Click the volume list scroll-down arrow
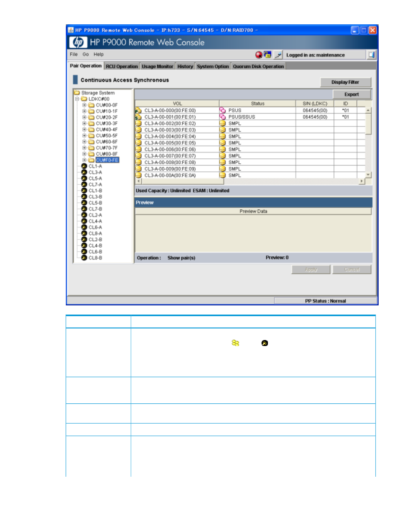 [368, 175]
